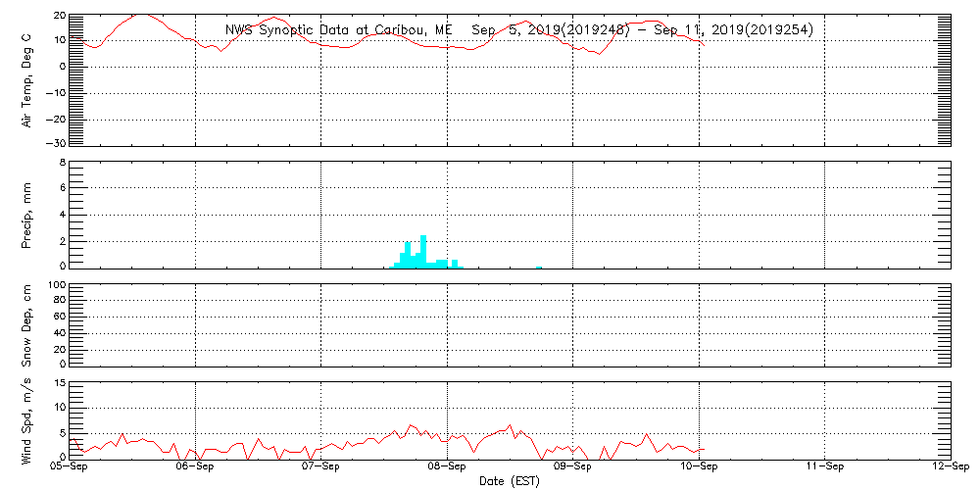Click the '8' tick on precip axis

click(62, 163)
